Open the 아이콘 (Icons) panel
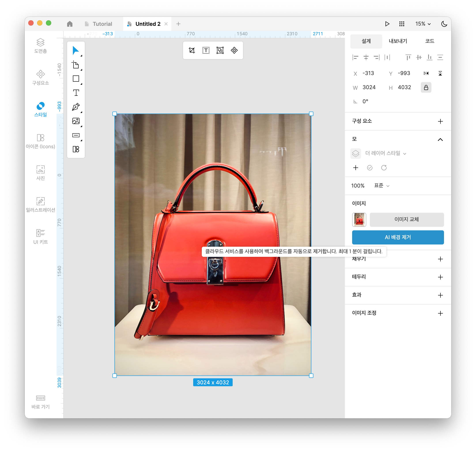Image resolution: width=476 pixels, height=451 pixels. [40, 141]
